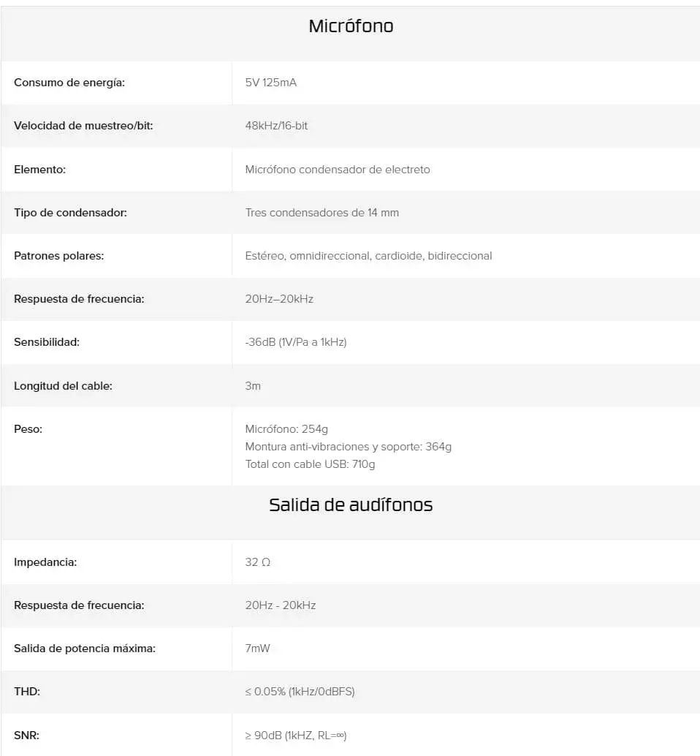
Task: Select the Total con cable USB: 710g line
Action: point(310,464)
